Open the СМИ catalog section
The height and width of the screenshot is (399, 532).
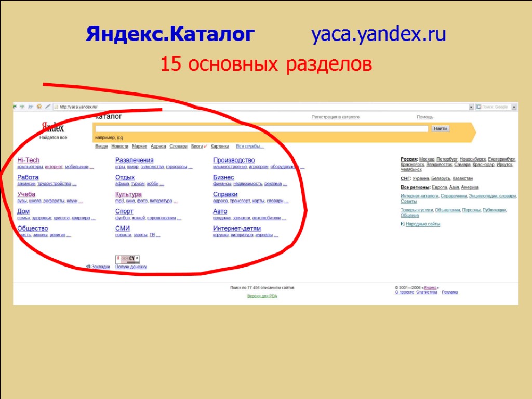[123, 229]
